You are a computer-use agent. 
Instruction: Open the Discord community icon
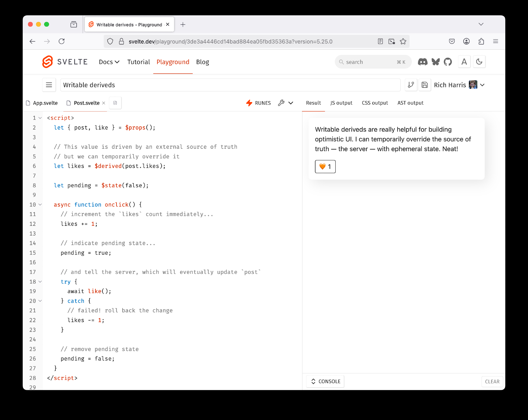coord(423,62)
